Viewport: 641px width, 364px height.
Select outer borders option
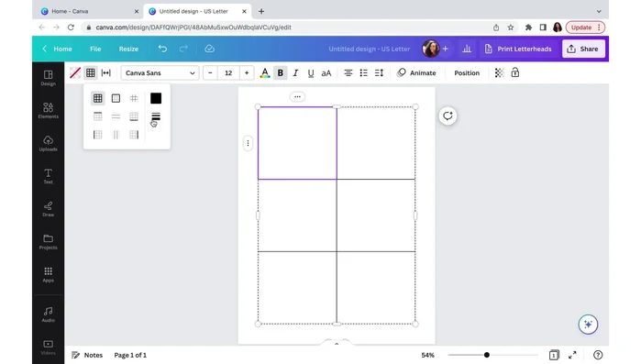pos(116,98)
